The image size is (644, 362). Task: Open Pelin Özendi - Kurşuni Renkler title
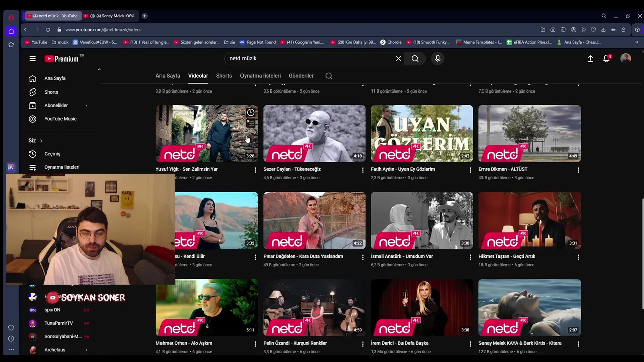click(x=295, y=343)
